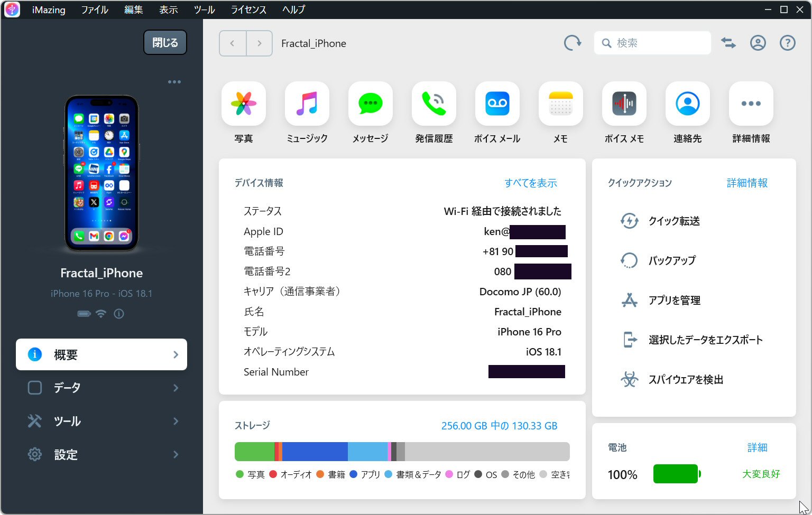Open the 詳細情報 three-dots app icon
Viewport: 812px width, 515px height.
click(x=751, y=104)
